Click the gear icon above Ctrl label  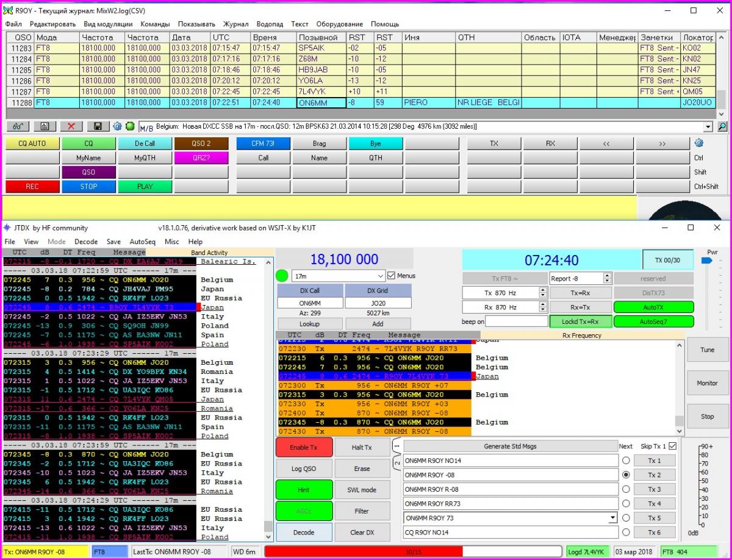point(699,143)
